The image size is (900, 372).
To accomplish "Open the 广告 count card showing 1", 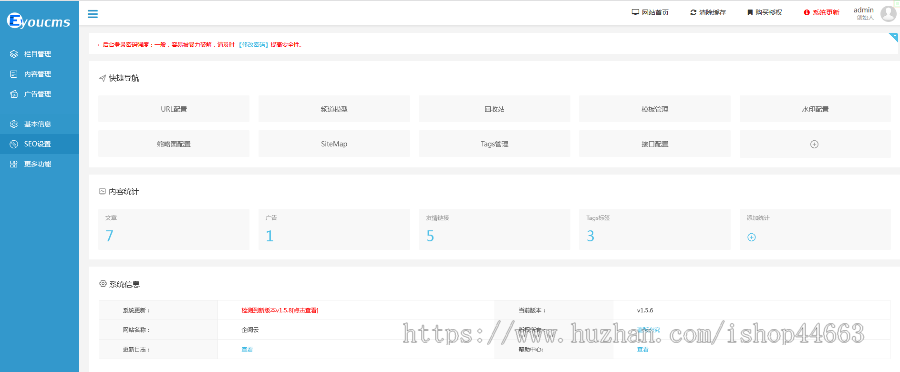I will pos(334,229).
